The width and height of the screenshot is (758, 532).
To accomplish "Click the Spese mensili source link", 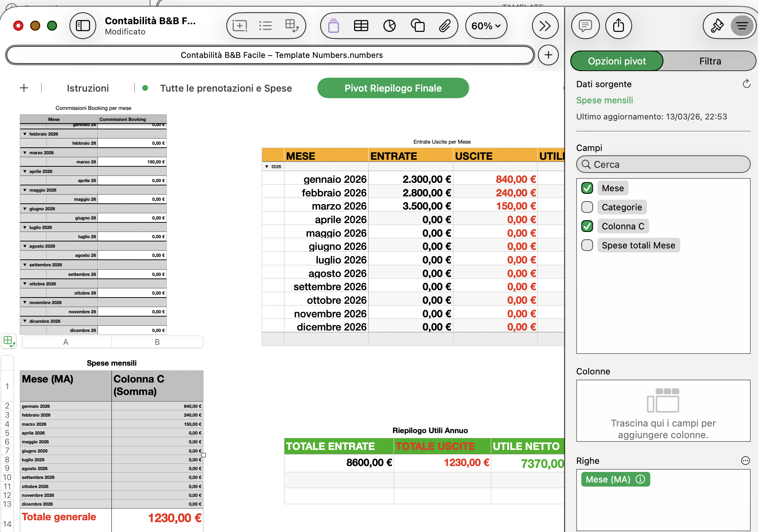I will [604, 100].
